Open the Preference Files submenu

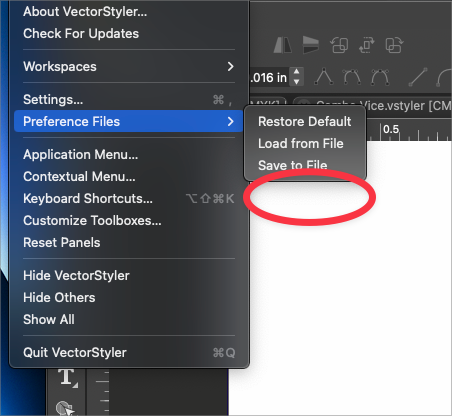[129, 121]
